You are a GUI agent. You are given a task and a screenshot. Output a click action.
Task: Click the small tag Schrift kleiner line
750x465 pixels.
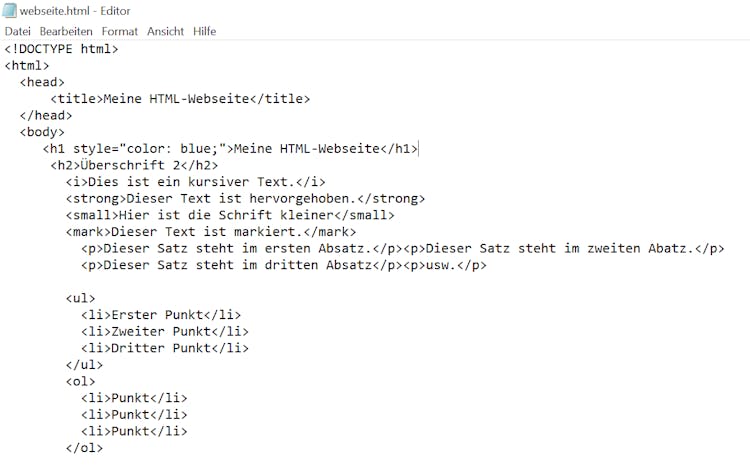pyautogui.click(x=230, y=215)
